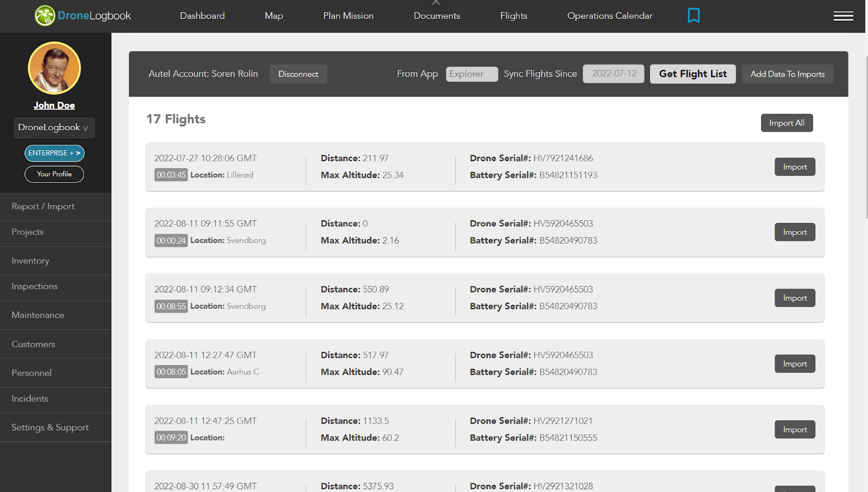Click the blue bookmark icon
This screenshot has width=868, height=492.
click(x=693, y=15)
